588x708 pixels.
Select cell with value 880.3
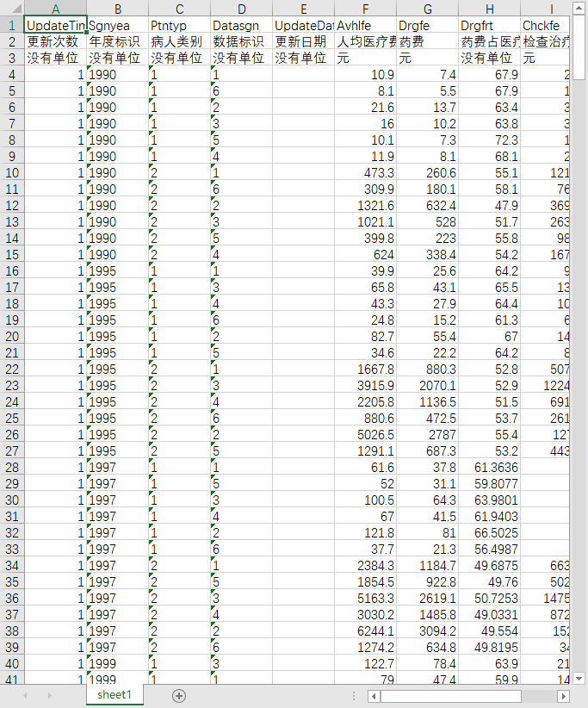[427, 370]
